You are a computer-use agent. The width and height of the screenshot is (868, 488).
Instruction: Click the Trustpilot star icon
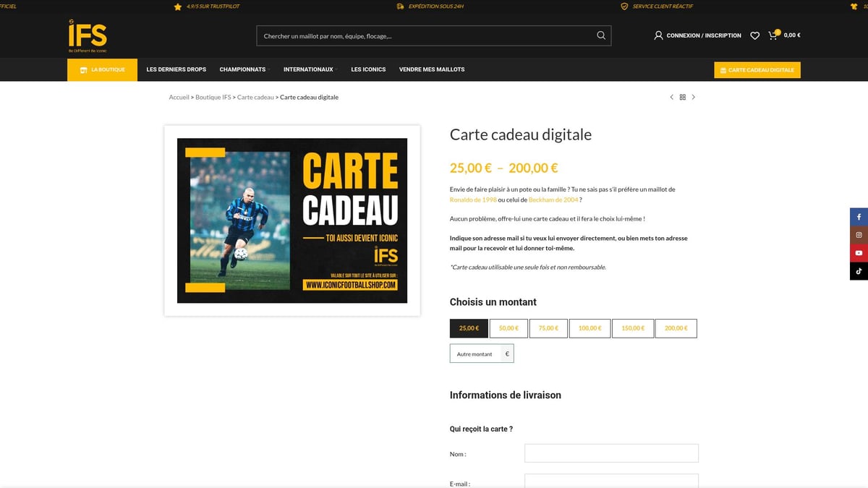[x=178, y=6]
